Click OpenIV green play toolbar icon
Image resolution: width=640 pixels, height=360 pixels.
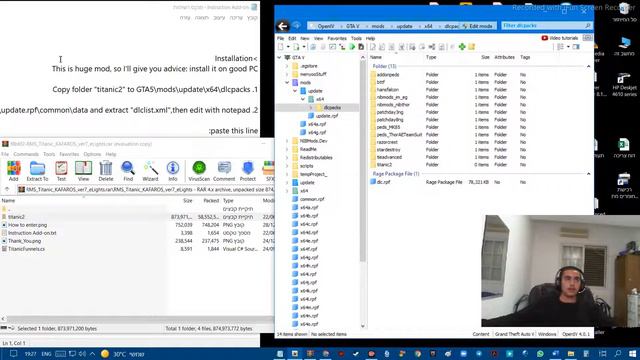pyautogui.click(x=352, y=47)
